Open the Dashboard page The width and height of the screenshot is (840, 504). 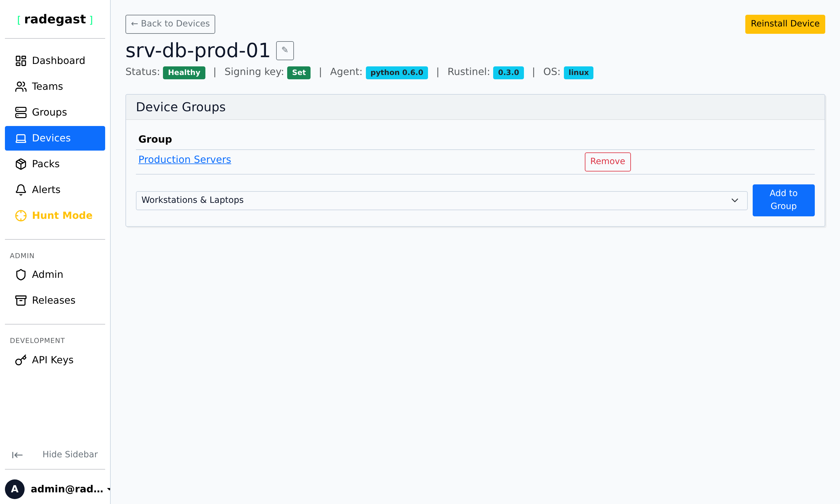[55, 61]
